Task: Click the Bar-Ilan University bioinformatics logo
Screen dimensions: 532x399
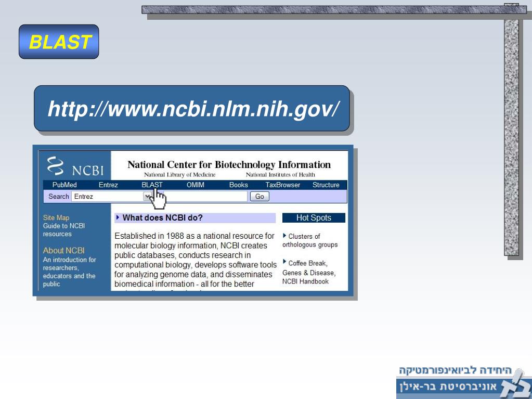Action: coord(464,382)
